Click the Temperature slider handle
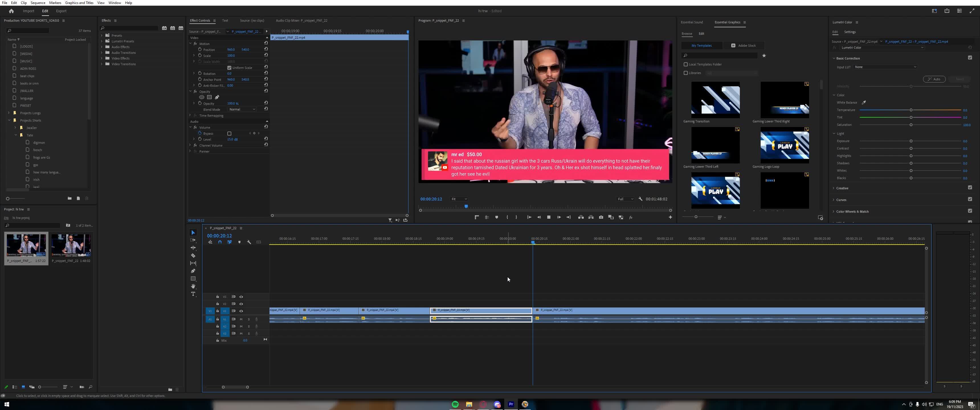This screenshot has width=980, height=410. [911, 110]
